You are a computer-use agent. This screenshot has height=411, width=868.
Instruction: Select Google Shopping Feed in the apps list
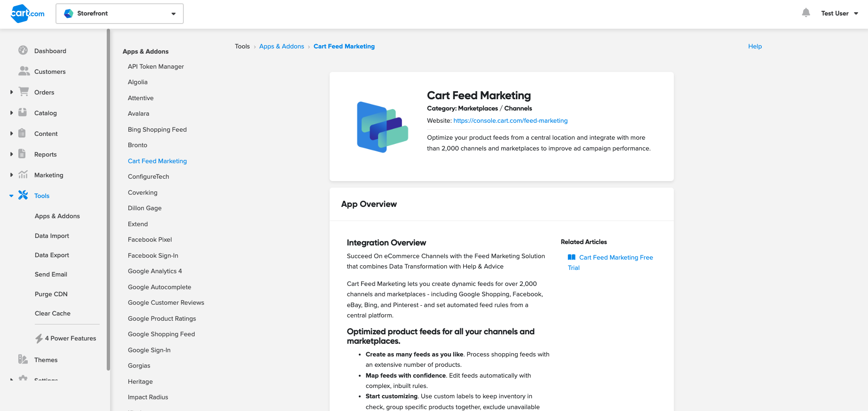click(161, 334)
